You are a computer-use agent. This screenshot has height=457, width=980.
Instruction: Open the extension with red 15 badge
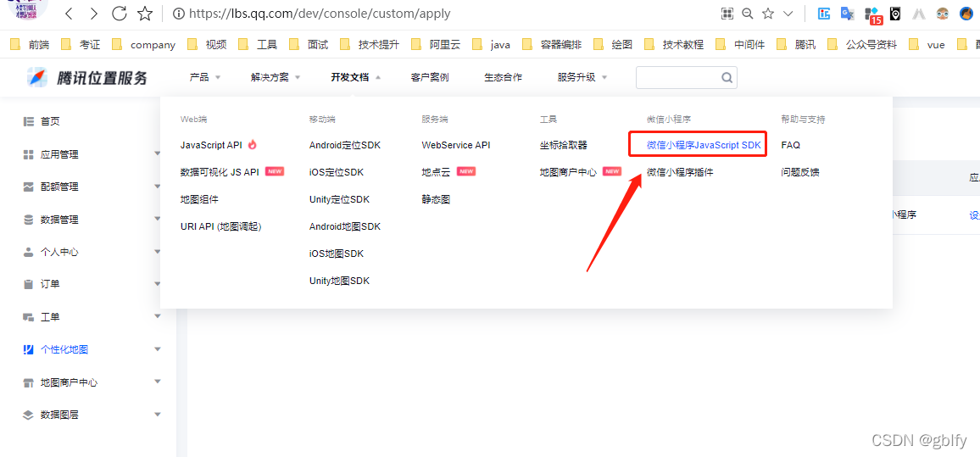872,15
